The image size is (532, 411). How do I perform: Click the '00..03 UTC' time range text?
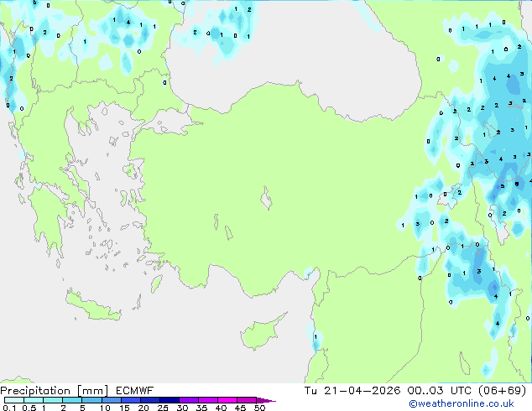click(x=440, y=391)
